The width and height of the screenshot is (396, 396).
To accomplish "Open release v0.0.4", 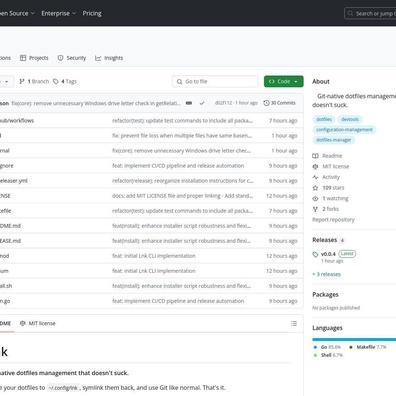I will tap(328, 254).
